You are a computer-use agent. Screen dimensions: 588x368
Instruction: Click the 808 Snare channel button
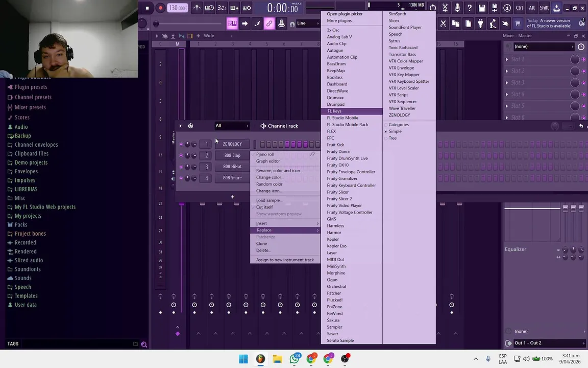point(232,178)
